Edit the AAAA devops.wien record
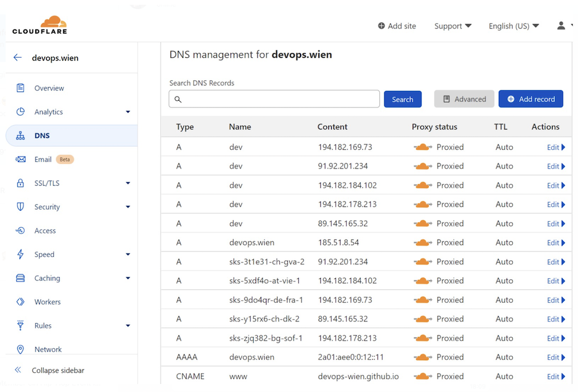The image size is (578, 392). click(x=556, y=357)
